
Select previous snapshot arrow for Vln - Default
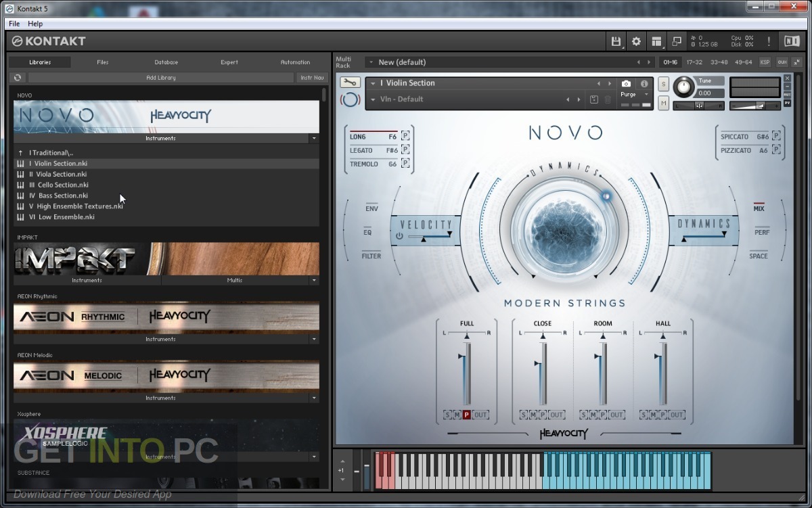568,99
